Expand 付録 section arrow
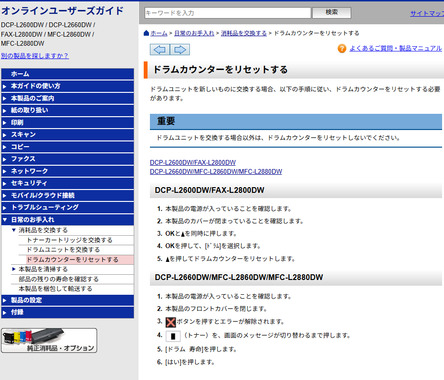This screenshot has width=444, height=380. [5, 313]
